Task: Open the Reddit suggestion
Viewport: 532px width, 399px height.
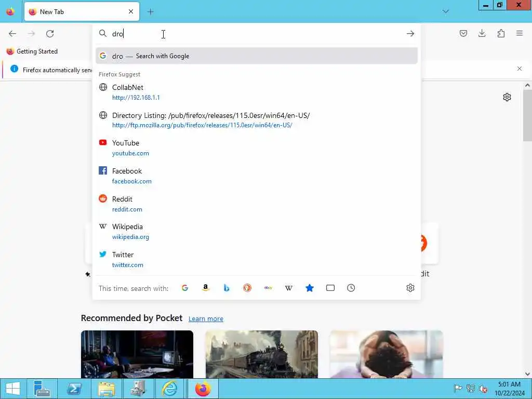Action: (x=257, y=204)
